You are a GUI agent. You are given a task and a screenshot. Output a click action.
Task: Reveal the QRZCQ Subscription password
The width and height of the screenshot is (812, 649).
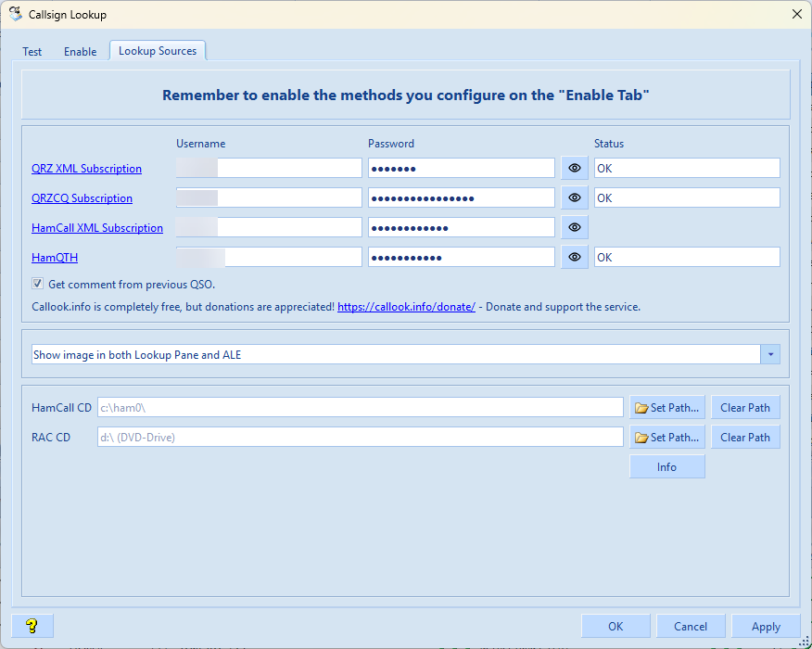coord(575,197)
